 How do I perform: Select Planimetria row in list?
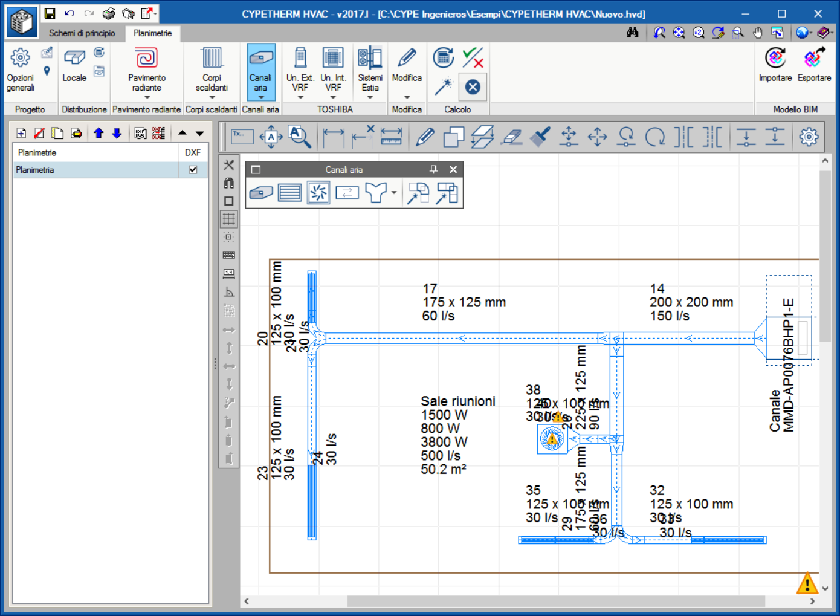111,170
